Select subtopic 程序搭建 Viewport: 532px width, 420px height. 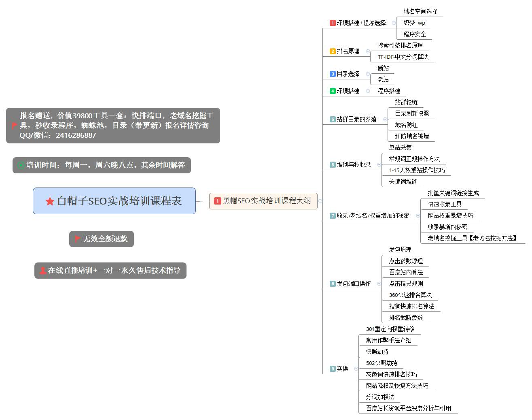coord(389,91)
